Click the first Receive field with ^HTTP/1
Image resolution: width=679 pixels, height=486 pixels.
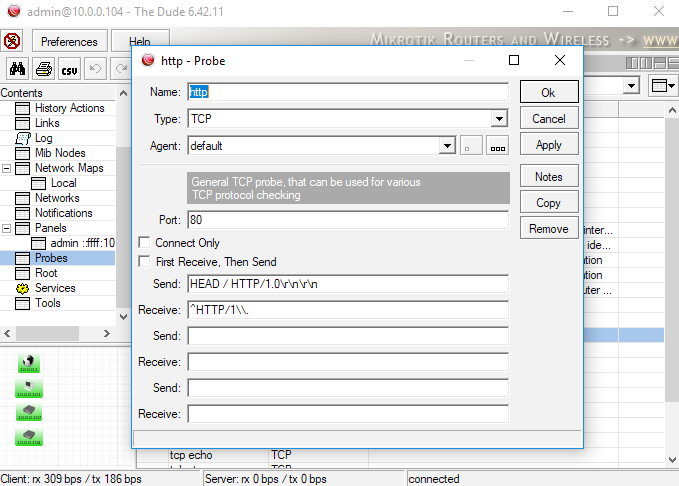[348, 310]
